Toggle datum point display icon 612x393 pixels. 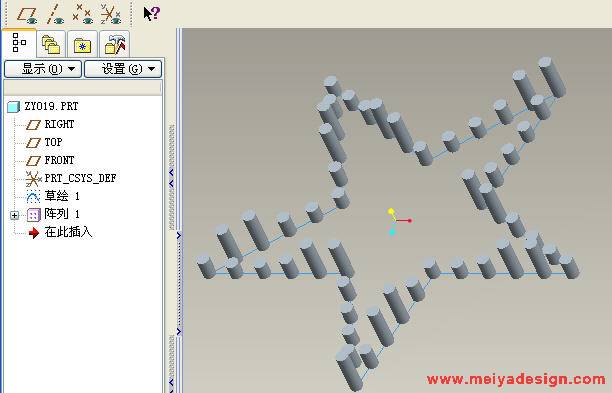pos(83,14)
